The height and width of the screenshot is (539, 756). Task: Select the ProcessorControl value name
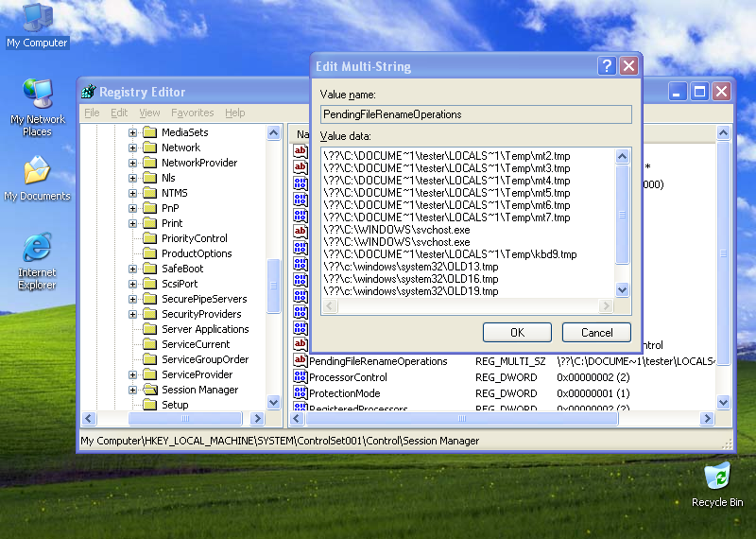pyautogui.click(x=348, y=377)
